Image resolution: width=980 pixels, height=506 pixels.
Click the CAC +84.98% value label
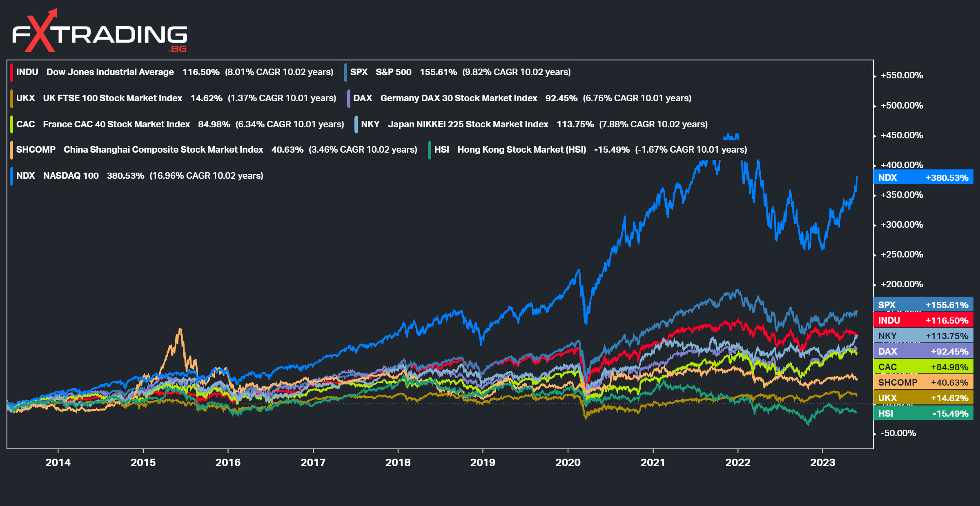(x=924, y=367)
